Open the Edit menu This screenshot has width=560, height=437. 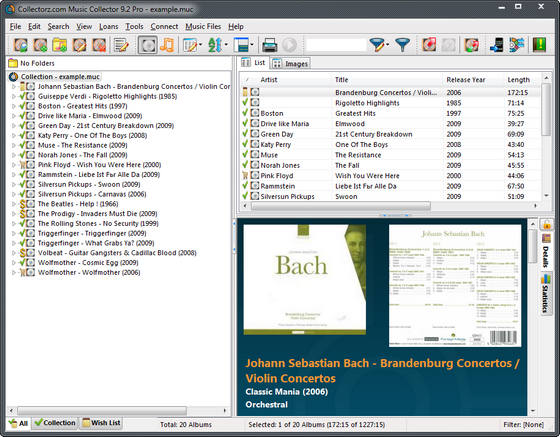tap(34, 27)
